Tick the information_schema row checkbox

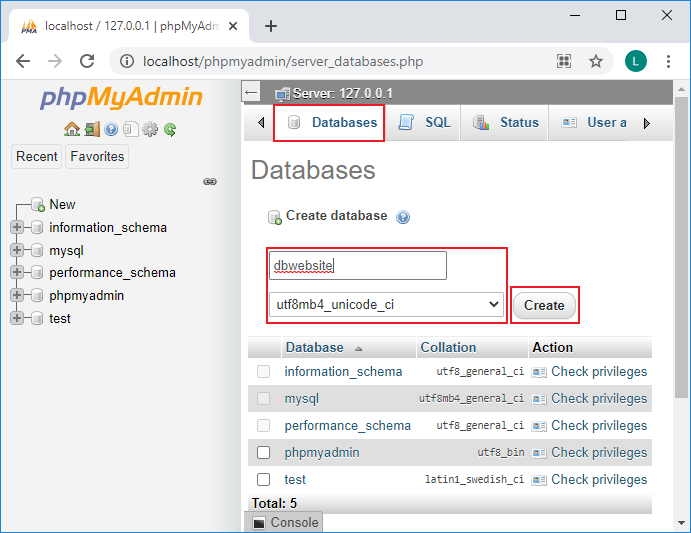[x=264, y=371]
